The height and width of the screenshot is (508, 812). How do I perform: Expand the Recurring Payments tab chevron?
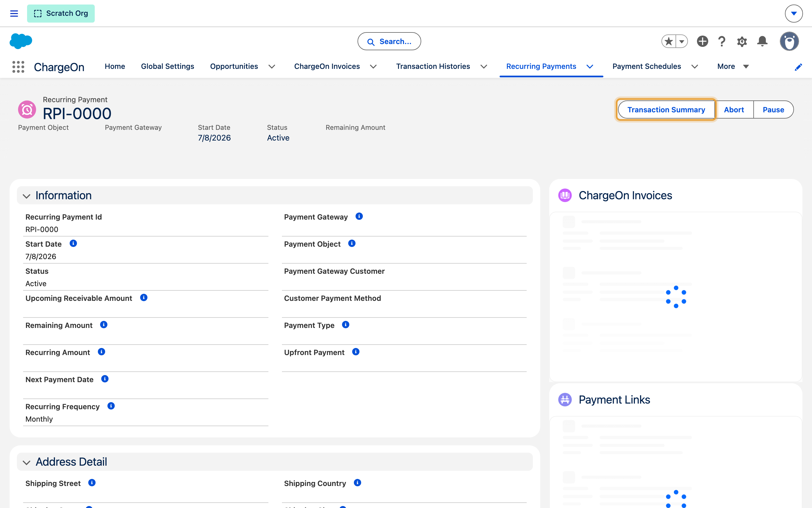pos(590,67)
